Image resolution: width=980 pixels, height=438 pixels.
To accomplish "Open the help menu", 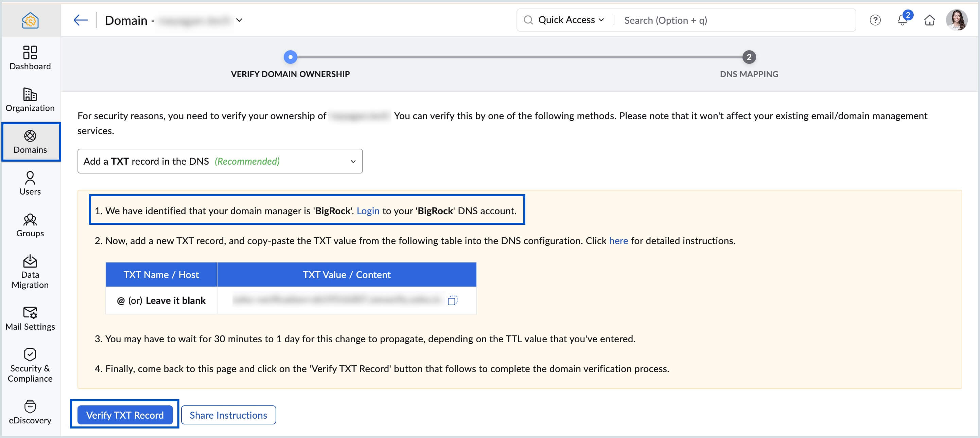I will pos(875,20).
